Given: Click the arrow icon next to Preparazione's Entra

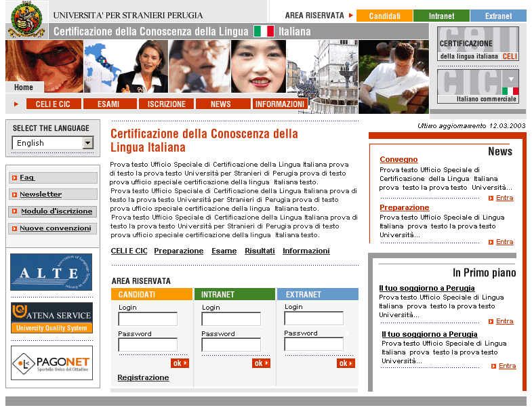Looking at the screenshot, I should click(x=491, y=243).
